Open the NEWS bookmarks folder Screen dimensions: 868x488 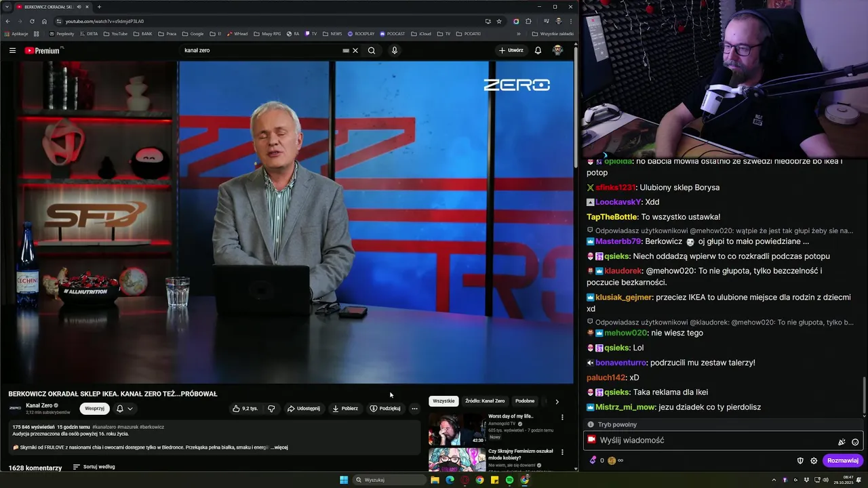click(x=332, y=34)
